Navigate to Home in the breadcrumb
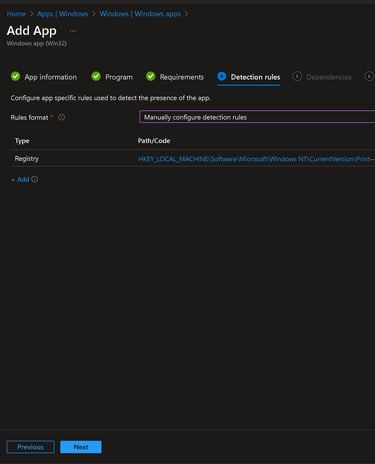This screenshot has height=464, width=375. [x=16, y=14]
